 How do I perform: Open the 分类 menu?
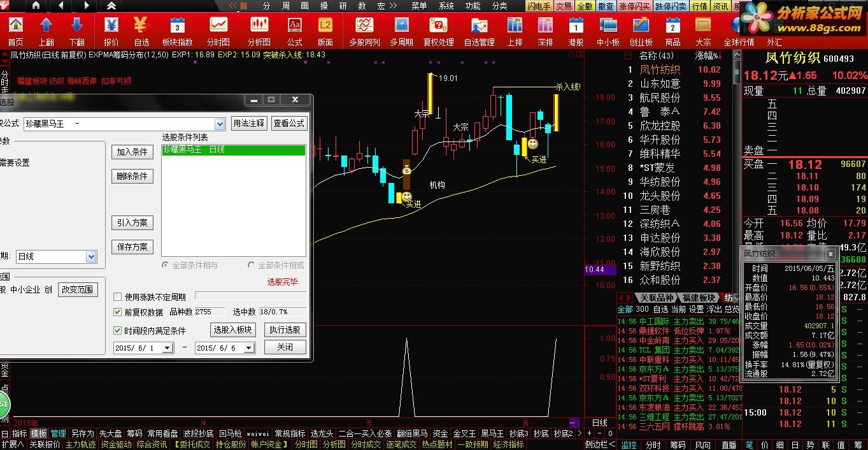click(x=499, y=6)
